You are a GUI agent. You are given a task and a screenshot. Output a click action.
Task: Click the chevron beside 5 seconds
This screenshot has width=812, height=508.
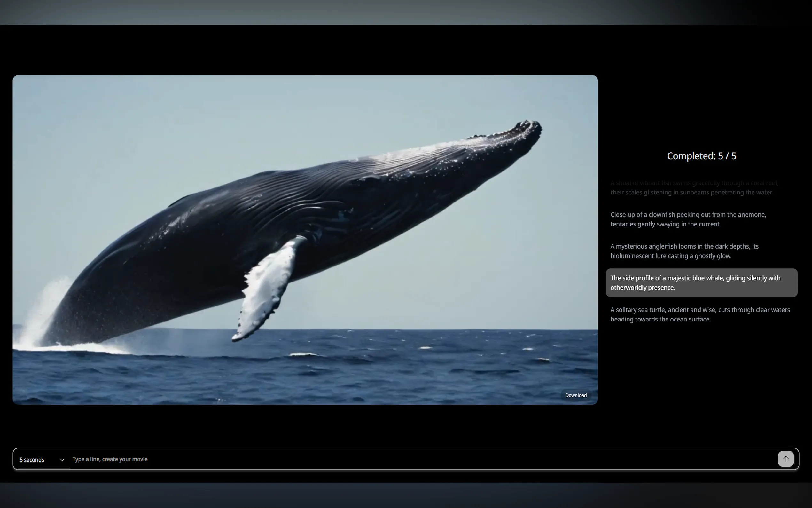[x=62, y=460]
